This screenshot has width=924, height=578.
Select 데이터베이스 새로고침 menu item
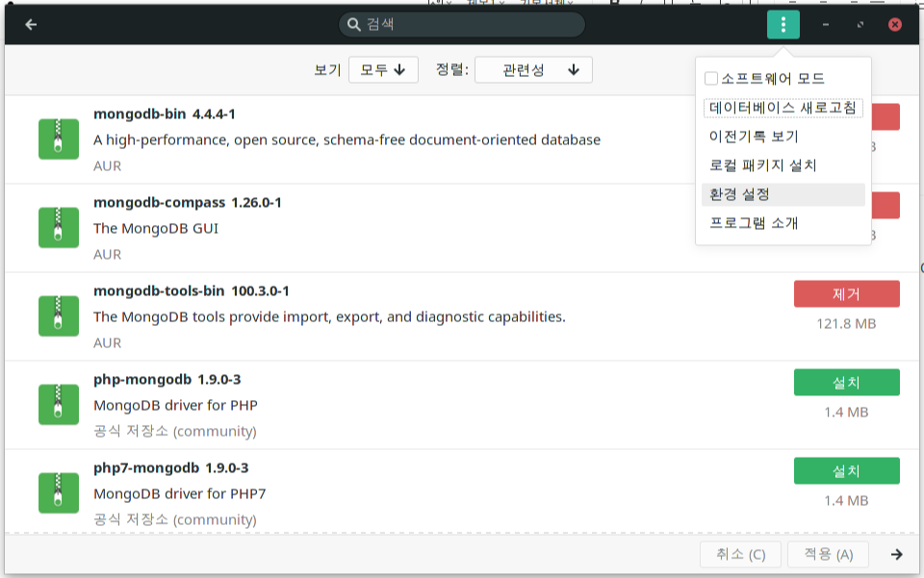[x=783, y=108]
